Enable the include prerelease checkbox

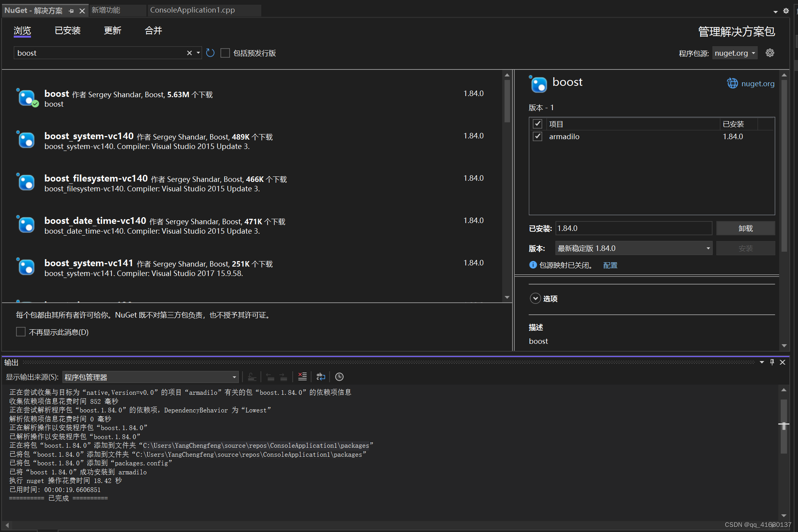tap(225, 53)
